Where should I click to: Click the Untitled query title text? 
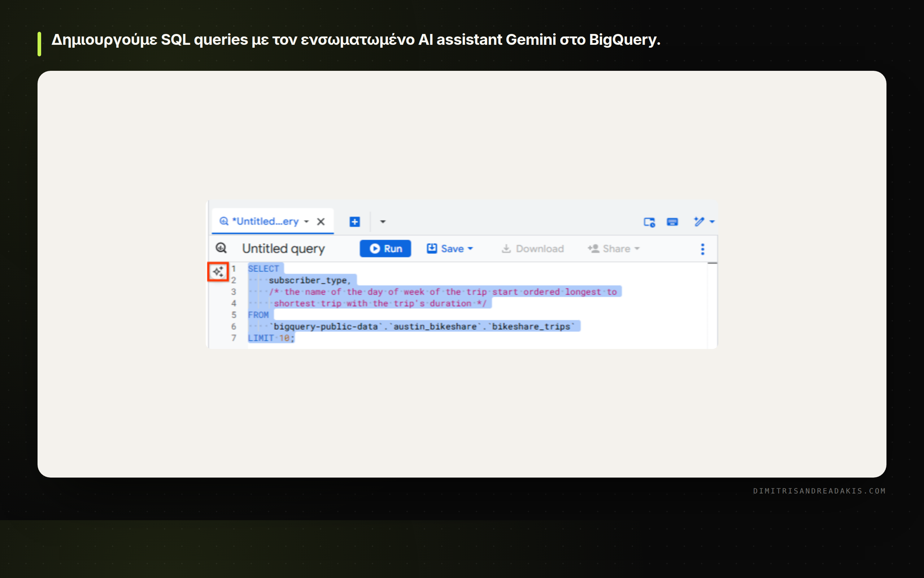pyautogui.click(x=283, y=249)
